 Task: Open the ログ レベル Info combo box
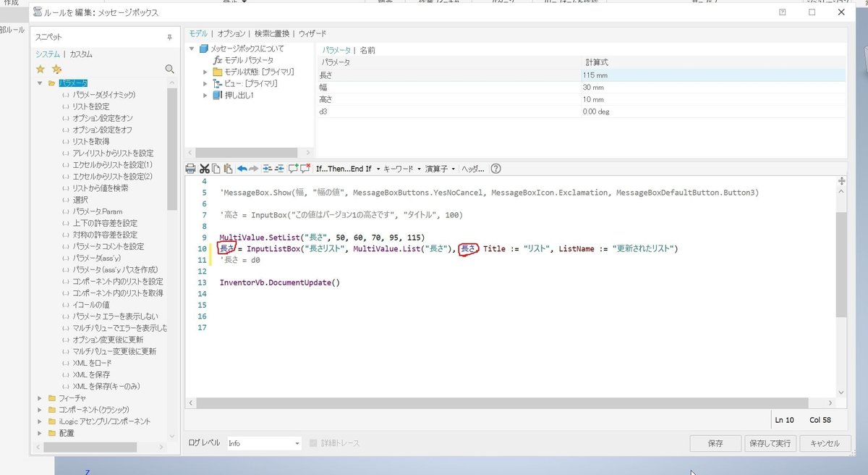point(264,443)
